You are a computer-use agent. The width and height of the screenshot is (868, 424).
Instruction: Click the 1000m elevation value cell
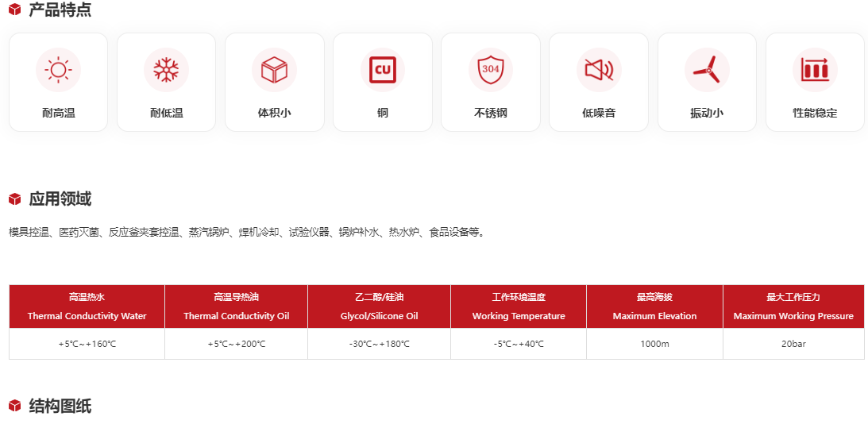[x=654, y=344]
